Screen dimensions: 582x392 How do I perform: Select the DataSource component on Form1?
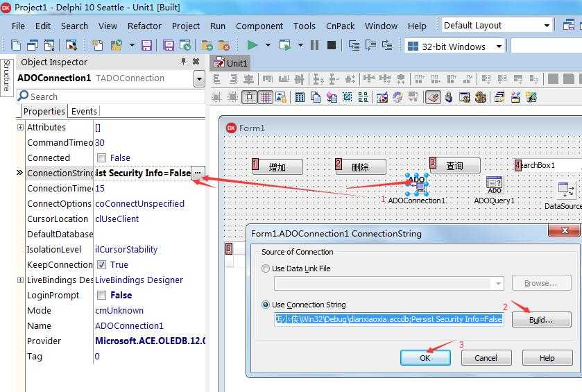pyautogui.click(x=566, y=190)
